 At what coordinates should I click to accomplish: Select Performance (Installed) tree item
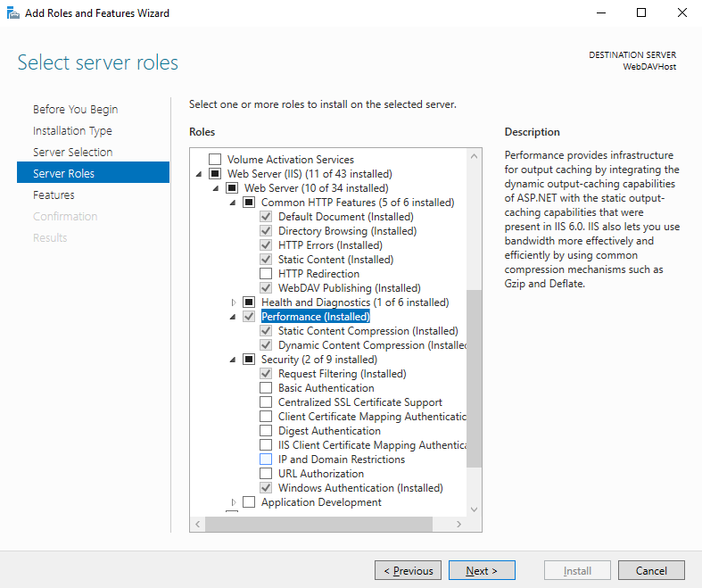click(x=316, y=317)
